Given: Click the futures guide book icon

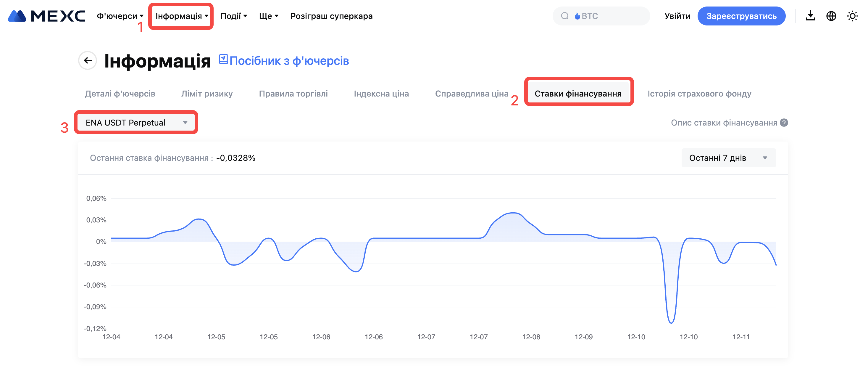Looking at the screenshot, I should pos(223,59).
